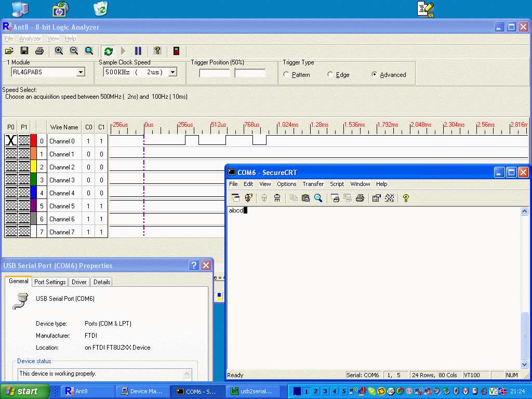532x399 pixels.
Task: Open the Module RL4GPABS dropdown
Action: coord(81,72)
